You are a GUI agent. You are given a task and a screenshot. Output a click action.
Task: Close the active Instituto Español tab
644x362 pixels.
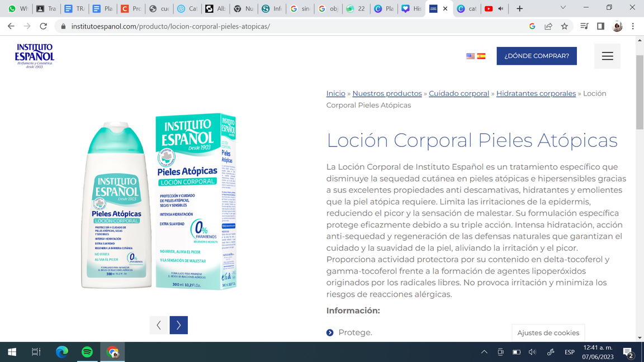(x=445, y=8)
